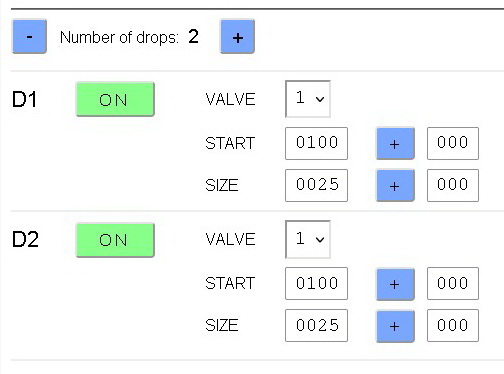
Task: Focus the D2 SIZE value field 0025
Action: click(x=316, y=326)
